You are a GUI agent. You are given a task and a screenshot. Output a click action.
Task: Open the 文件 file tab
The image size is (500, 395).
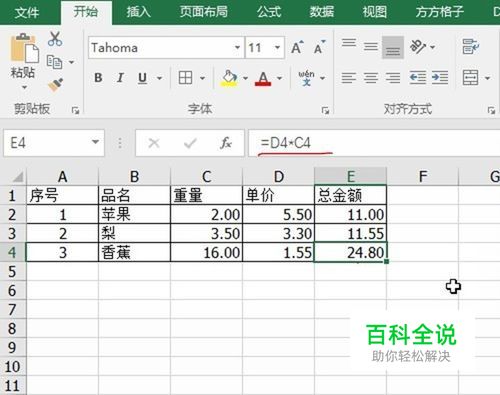pos(27,12)
